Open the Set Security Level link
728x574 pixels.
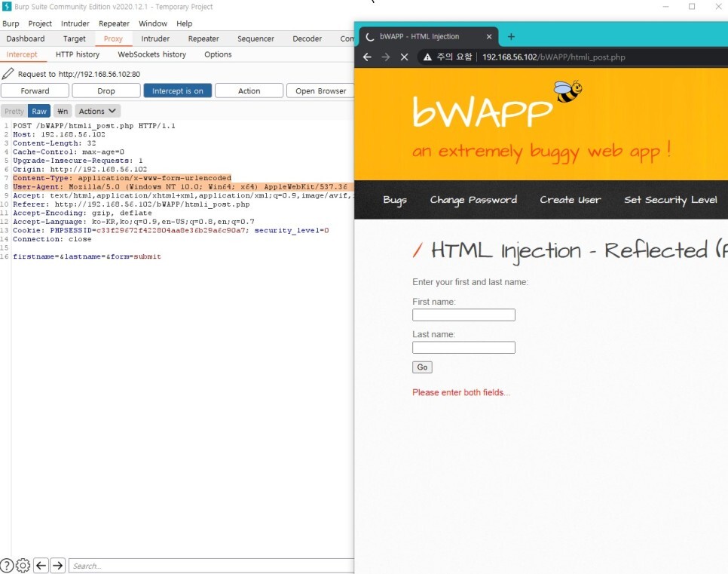click(671, 200)
